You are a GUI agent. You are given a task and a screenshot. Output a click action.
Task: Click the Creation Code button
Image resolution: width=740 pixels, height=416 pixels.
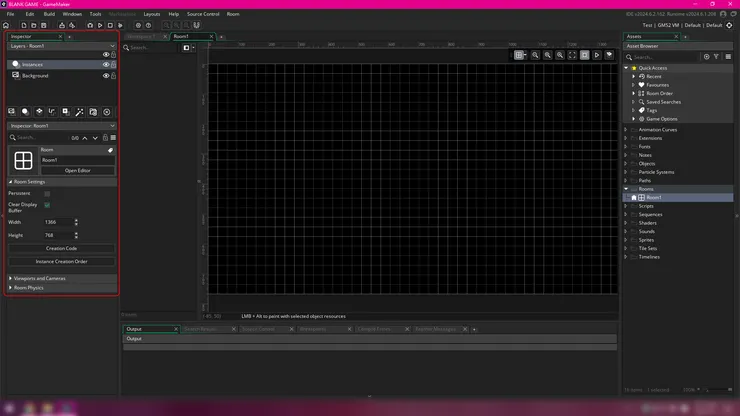tap(61, 248)
